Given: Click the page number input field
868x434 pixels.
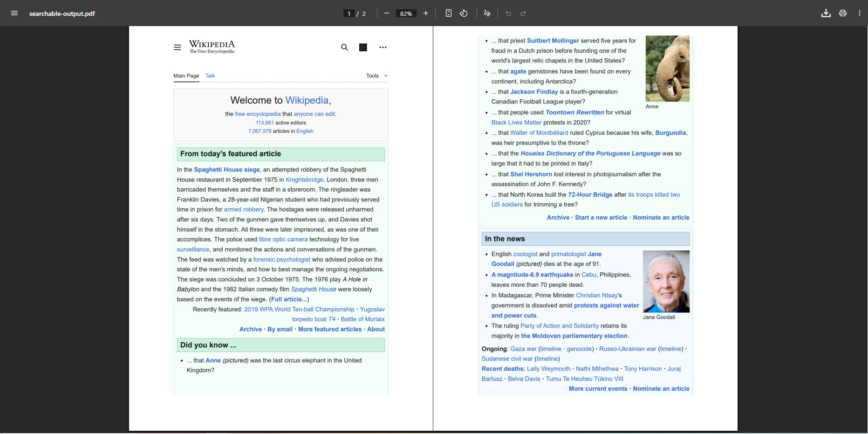Looking at the screenshot, I should (349, 14).
